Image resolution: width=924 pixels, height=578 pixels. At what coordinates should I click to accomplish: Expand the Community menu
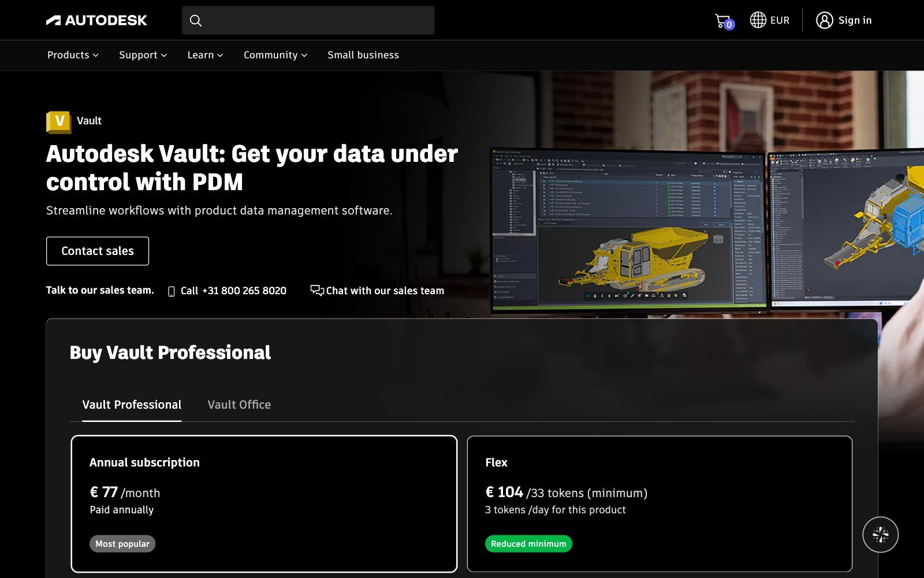275,55
